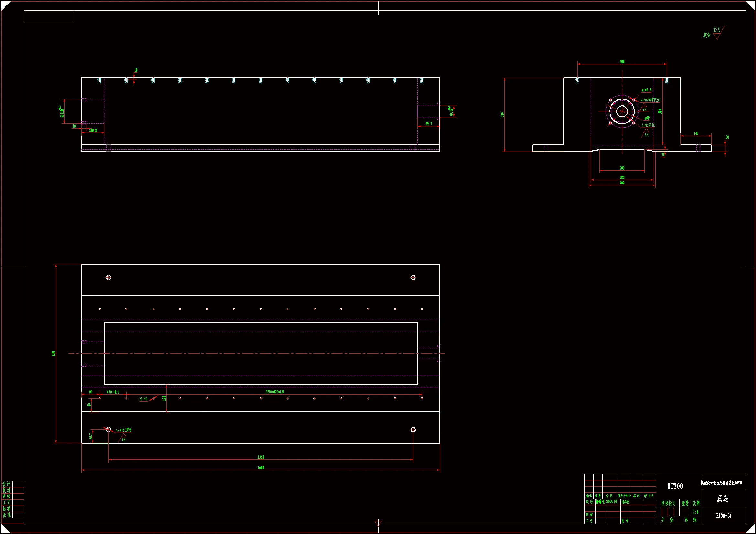Click the 800 width dimension in plan view

tap(53, 353)
